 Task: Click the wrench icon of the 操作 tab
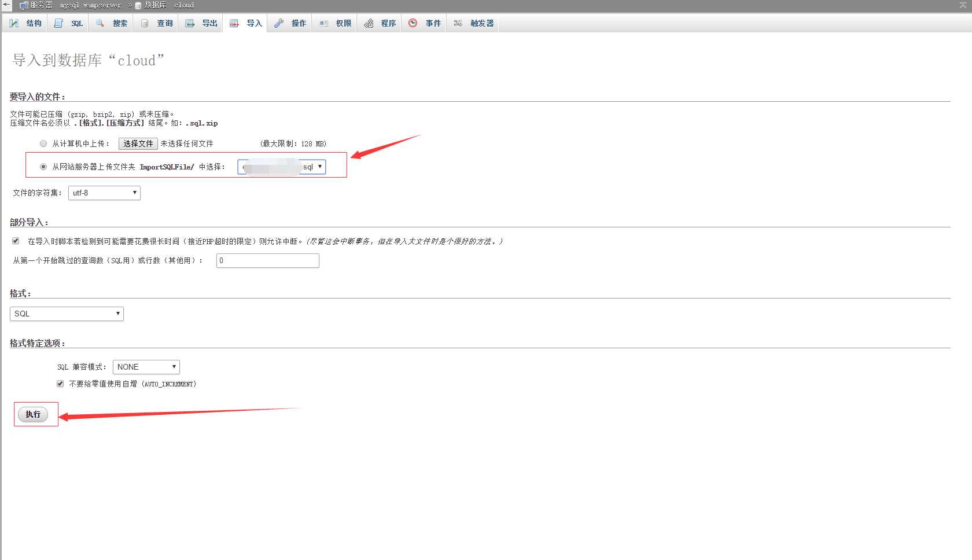(x=279, y=23)
